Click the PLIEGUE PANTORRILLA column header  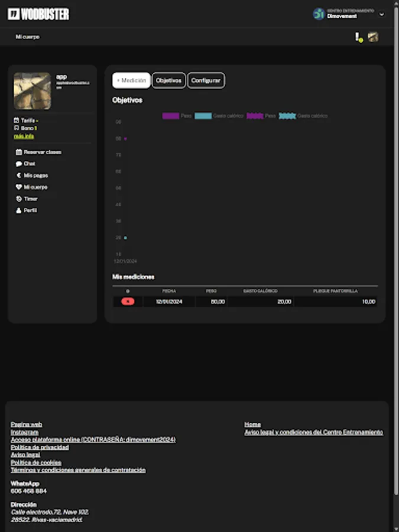(x=335, y=291)
